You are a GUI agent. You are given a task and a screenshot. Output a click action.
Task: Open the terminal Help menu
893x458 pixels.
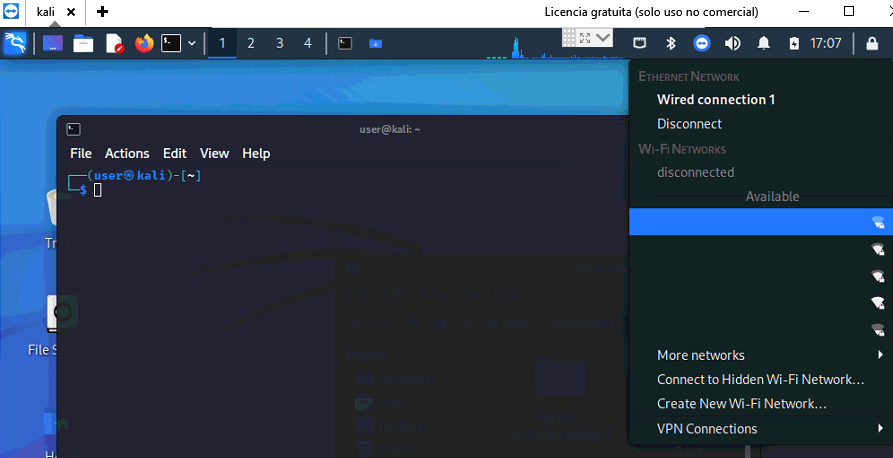click(256, 153)
